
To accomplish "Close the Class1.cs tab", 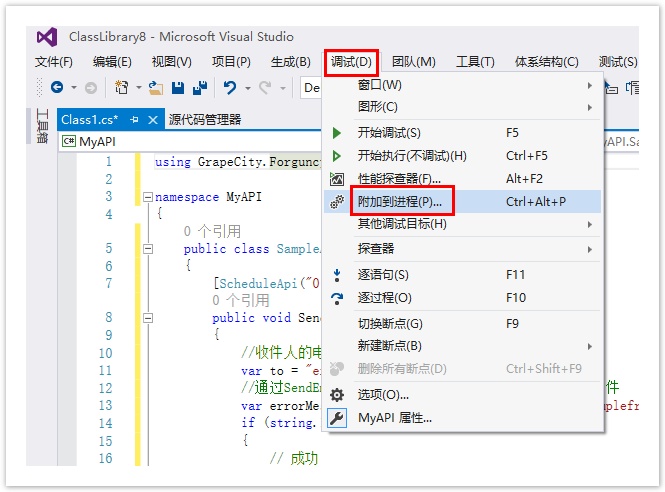I will (x=153, y=120).
